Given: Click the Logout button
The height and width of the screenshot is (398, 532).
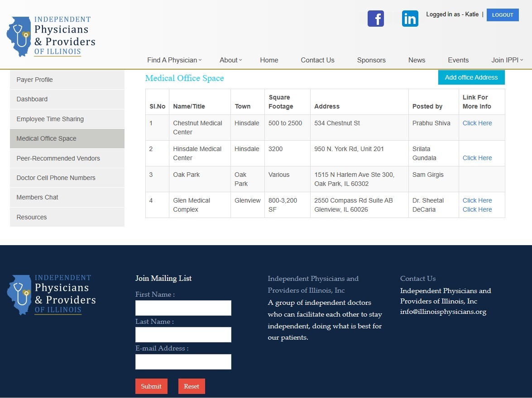Looking at the screenshot, I should [x=503, y=15].
